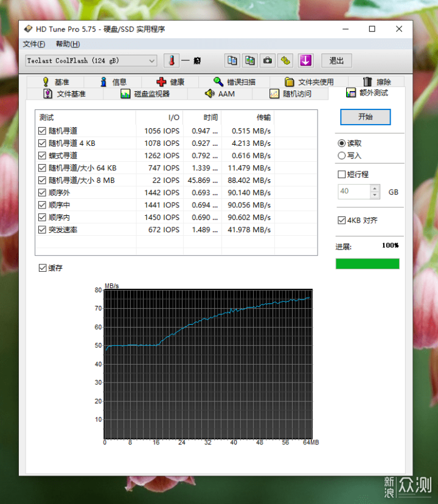The width and height of the screenshot is (438, 504).
Task: Click the 88.402 MB/s transfer value
Action: pyautogui.click(x=249, y=181)
